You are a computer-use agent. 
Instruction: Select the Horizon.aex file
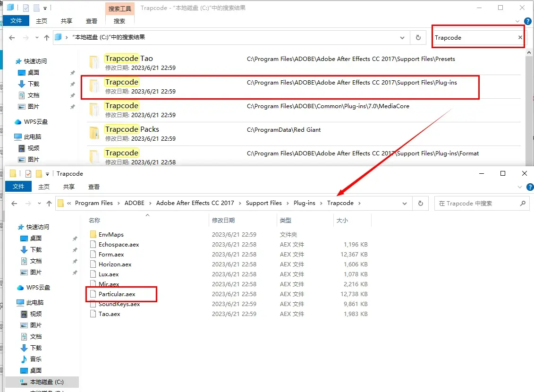point(115,264)
